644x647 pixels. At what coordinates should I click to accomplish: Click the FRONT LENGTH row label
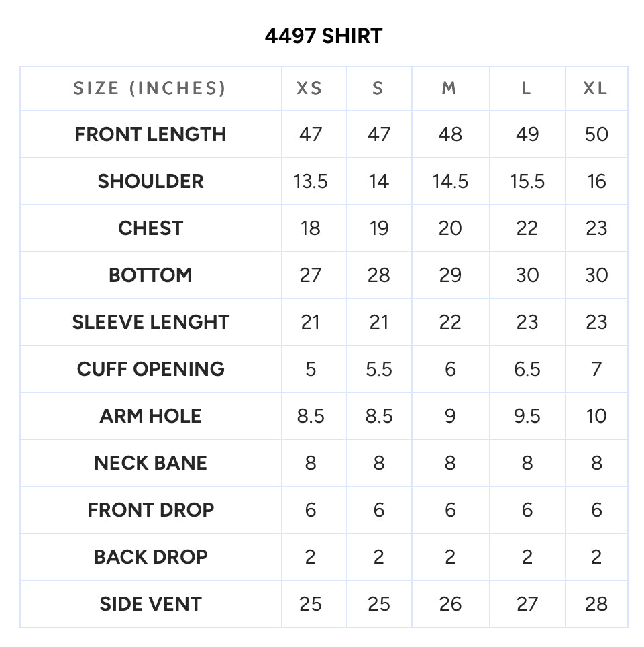click(150, 134)
